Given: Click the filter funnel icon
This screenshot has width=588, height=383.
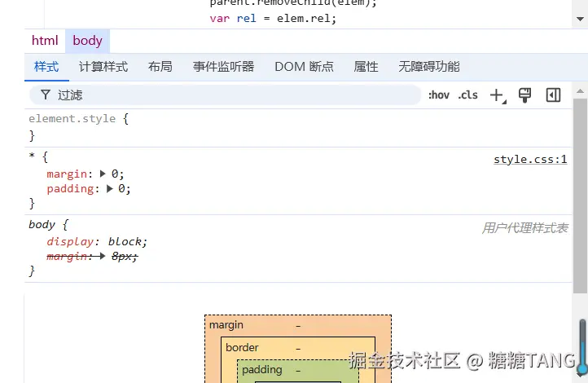Looking at the screenshot, I should (x=46, y=95).
